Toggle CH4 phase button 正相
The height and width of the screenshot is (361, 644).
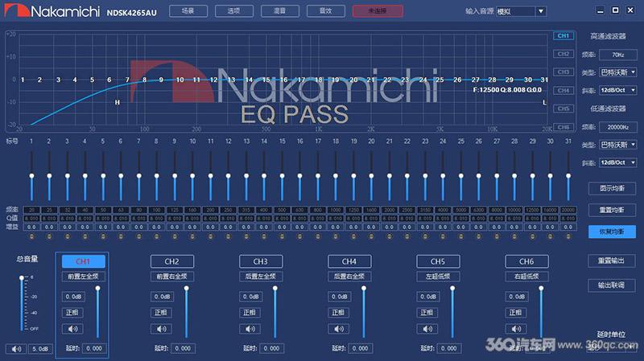(x=339, y=313)
